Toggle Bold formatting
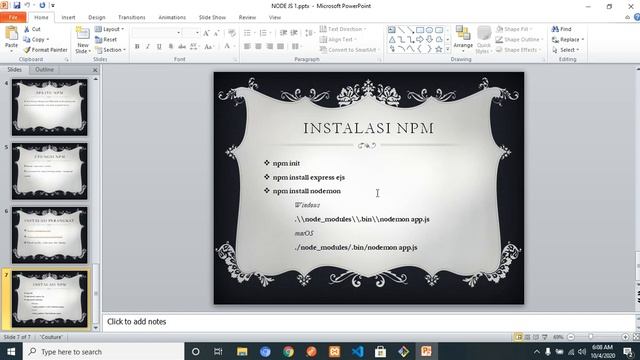 click(x=137, y=47)
